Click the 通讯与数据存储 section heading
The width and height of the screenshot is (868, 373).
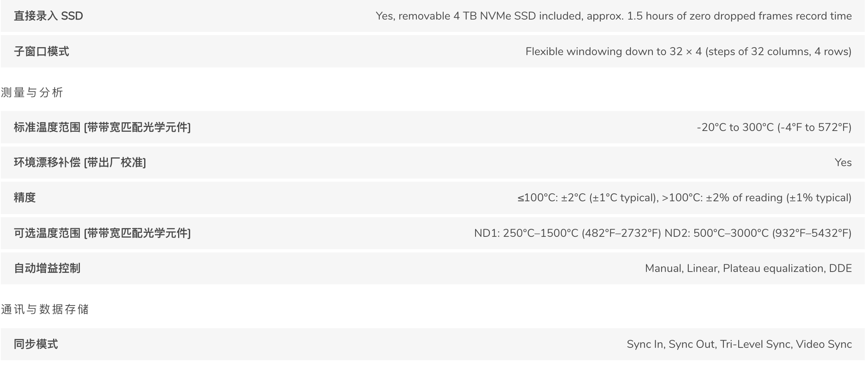click(45, 310)
